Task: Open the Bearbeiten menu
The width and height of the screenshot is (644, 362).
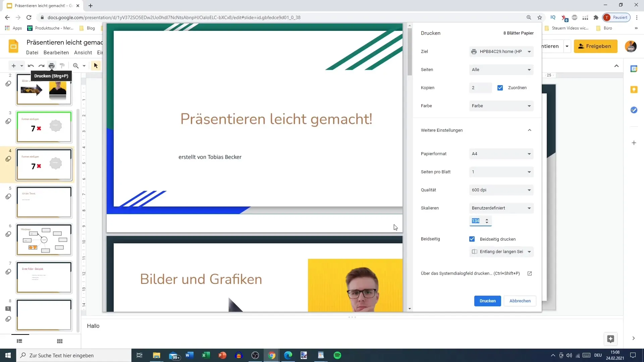Action: point(56,53)
